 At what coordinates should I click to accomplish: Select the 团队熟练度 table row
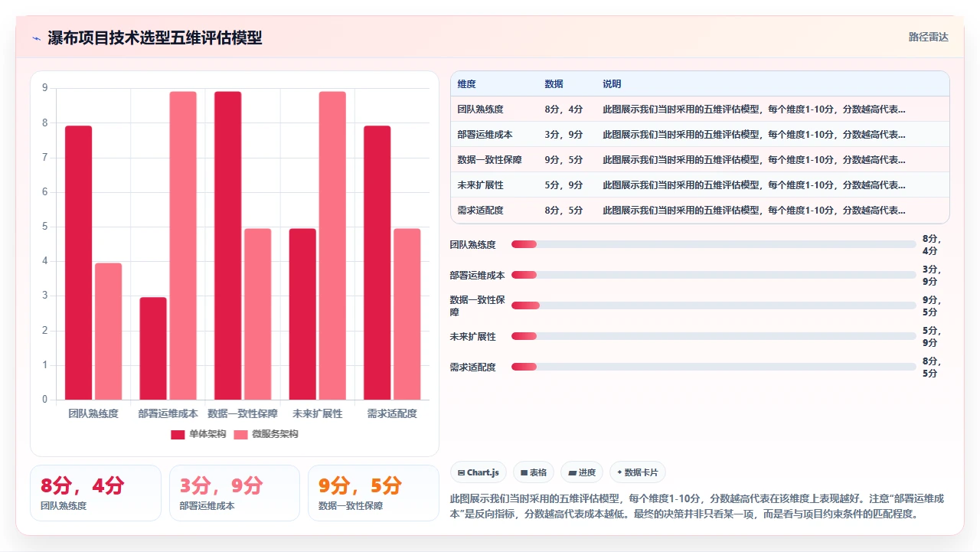tap(700, 109)
